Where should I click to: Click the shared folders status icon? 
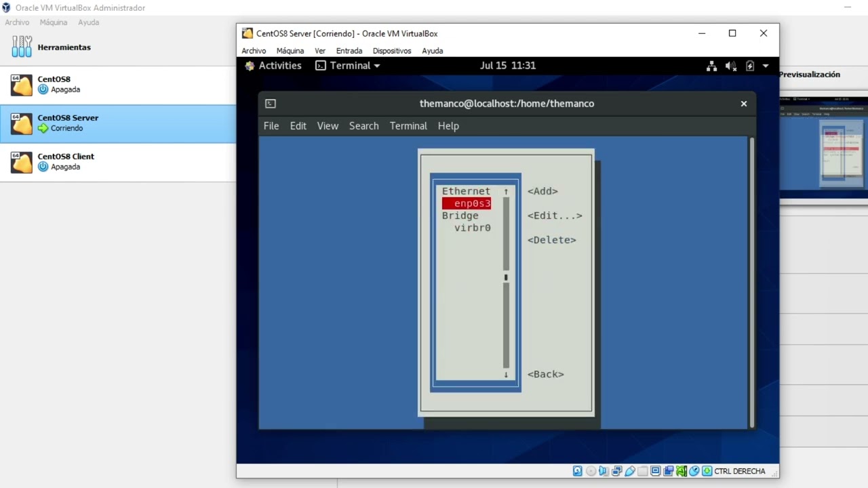(642, 471)
